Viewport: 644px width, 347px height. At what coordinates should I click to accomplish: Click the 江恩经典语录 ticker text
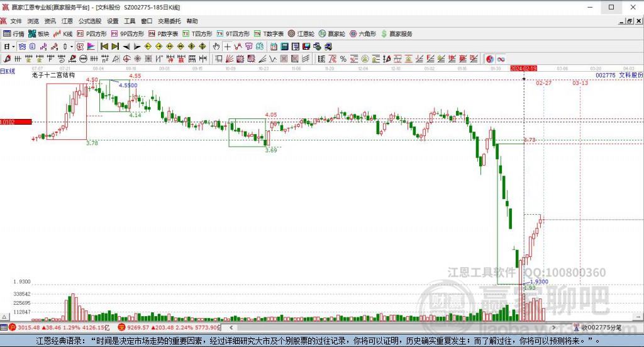(x=317, y=341)
